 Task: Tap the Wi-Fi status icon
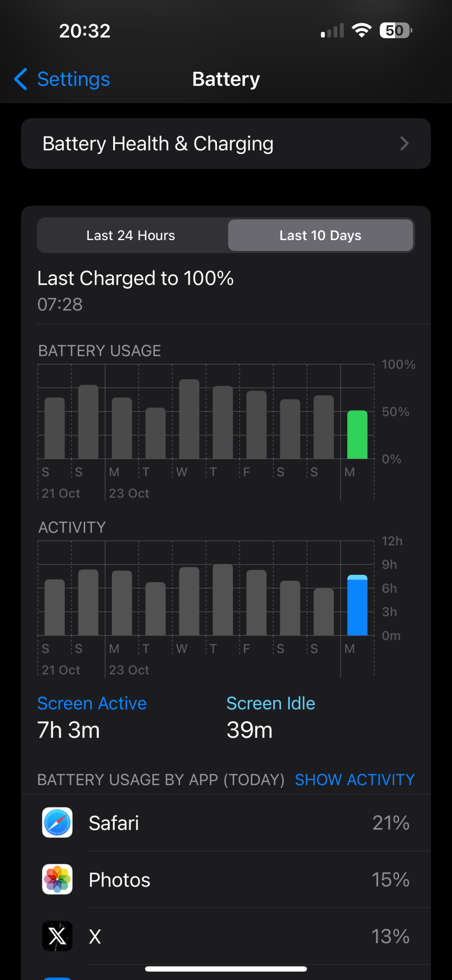click(x=362, y=30)
